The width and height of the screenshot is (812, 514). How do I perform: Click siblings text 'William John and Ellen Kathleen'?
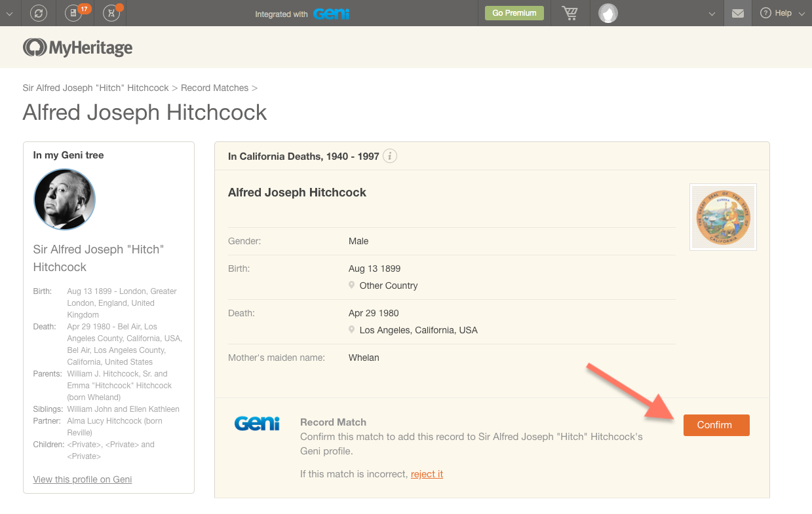tap(123, 409)
